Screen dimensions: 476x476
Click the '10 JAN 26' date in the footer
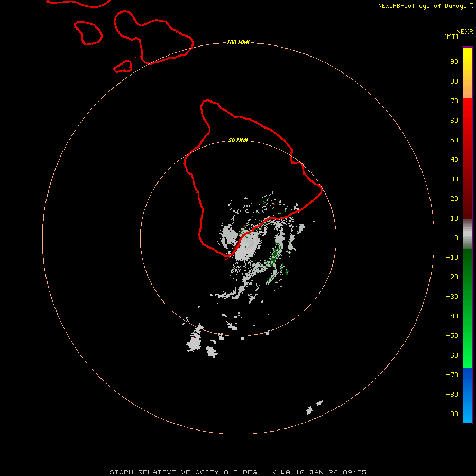pos(317,472)
